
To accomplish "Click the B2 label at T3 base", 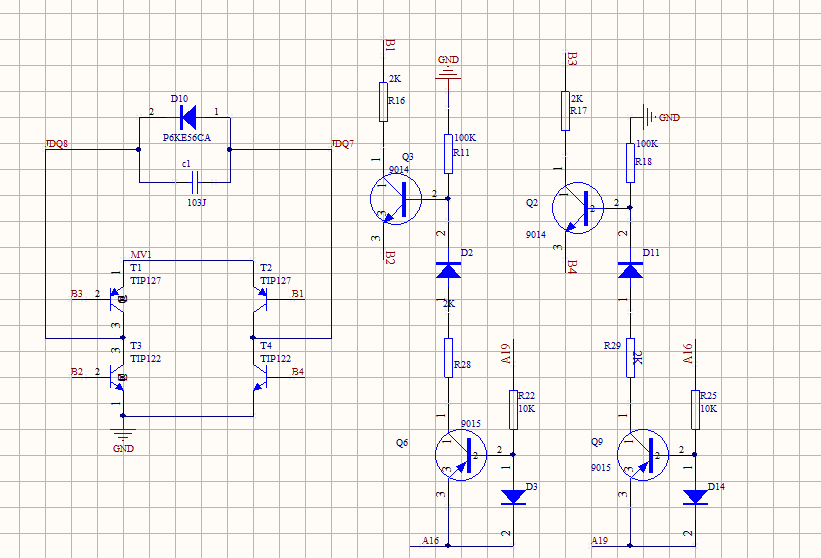I will point(77,372).
